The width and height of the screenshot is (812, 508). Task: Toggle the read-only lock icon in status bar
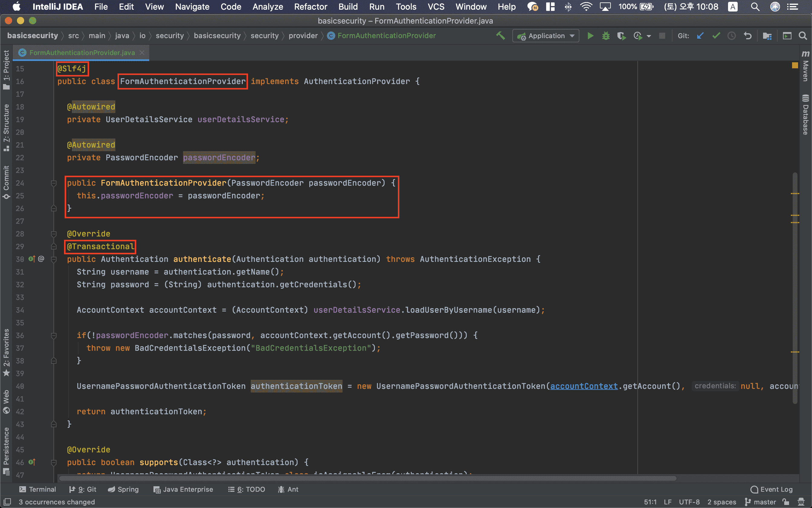[x=786, y=502]
